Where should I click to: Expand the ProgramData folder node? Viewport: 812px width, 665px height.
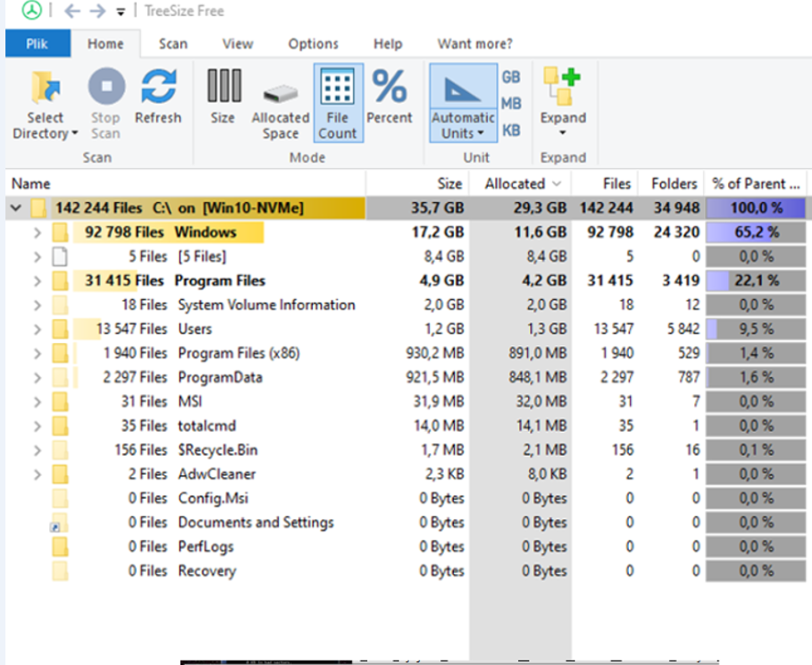tap(38, 377)
